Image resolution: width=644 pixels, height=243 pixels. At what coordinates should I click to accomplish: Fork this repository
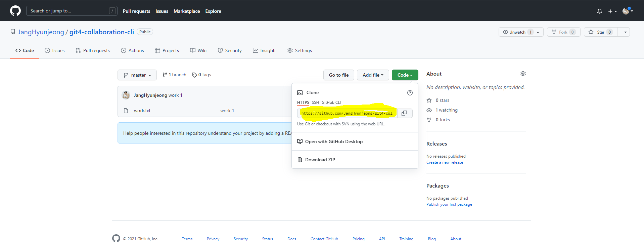click(563, 32)
